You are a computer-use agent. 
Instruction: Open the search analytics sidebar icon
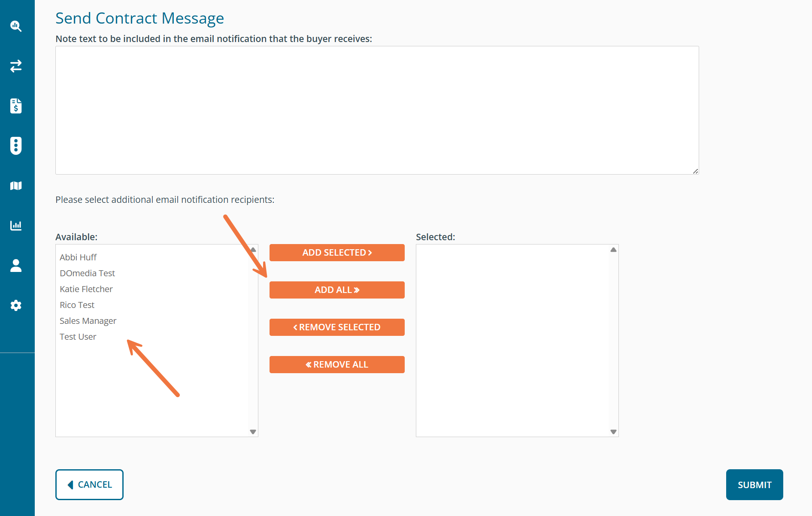[x=16, y=26]
